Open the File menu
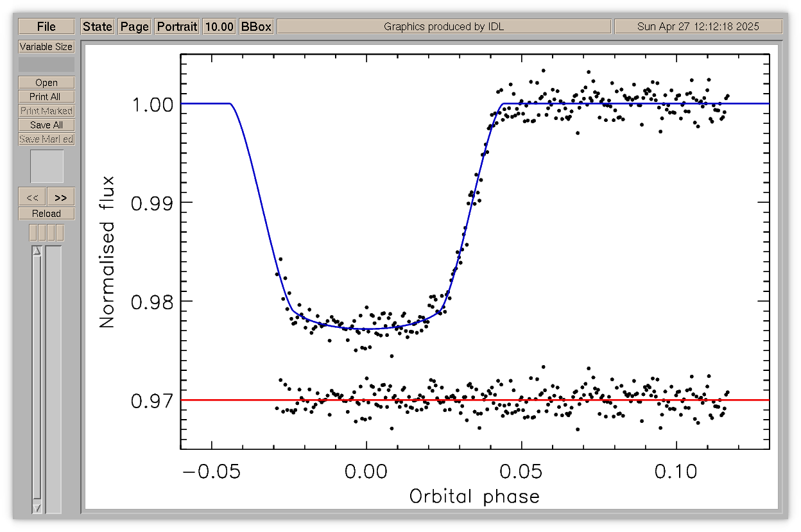This screenshot has height=532, width=801. point(46,26)
